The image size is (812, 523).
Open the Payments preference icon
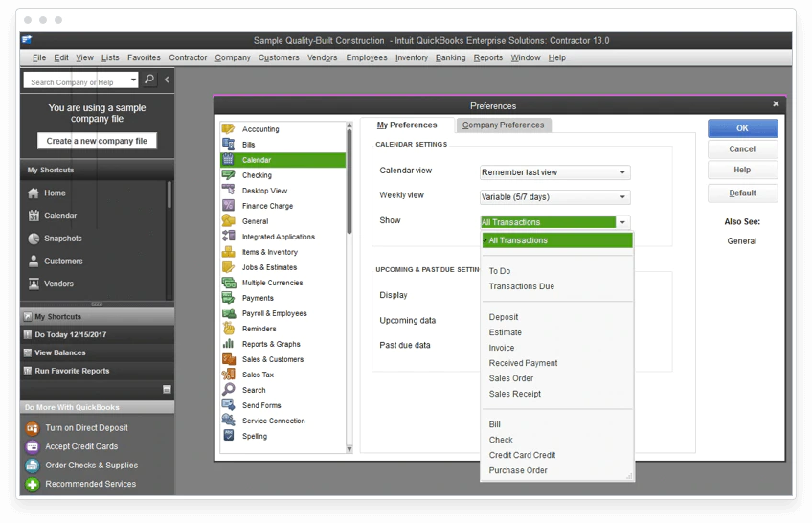point(228,298)
